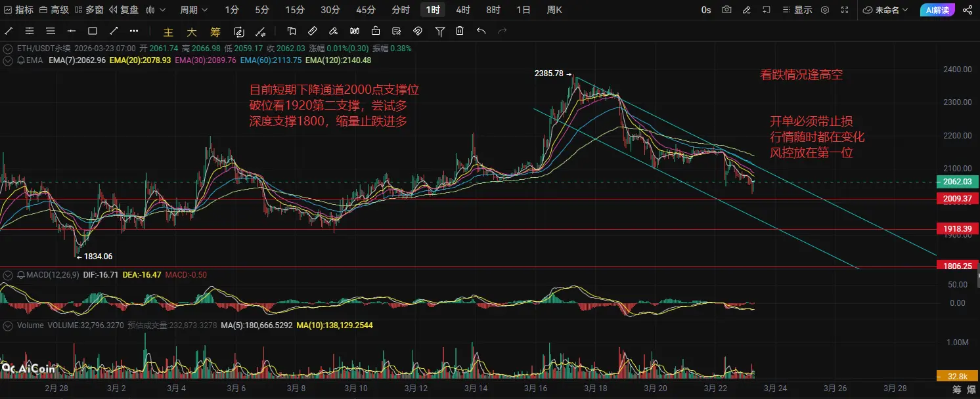Select the parallel lines drawing tool

(x=51, y=31)
